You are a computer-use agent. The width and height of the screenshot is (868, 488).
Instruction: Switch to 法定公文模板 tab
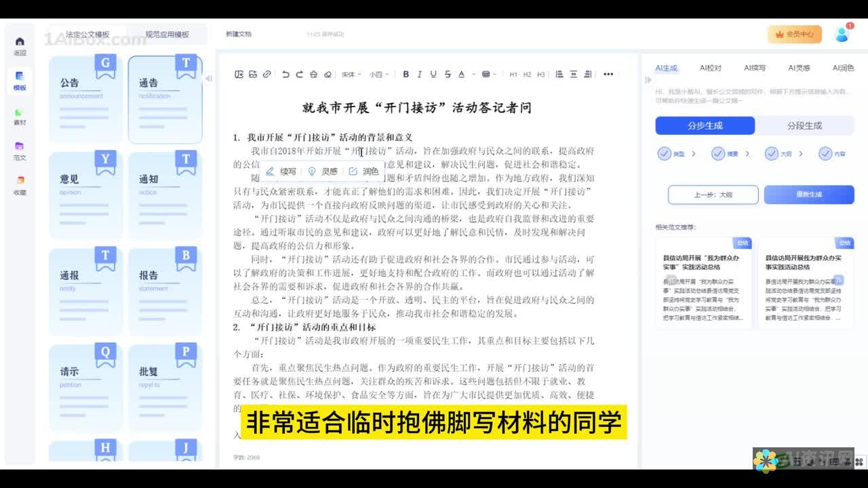click(87, 35)
